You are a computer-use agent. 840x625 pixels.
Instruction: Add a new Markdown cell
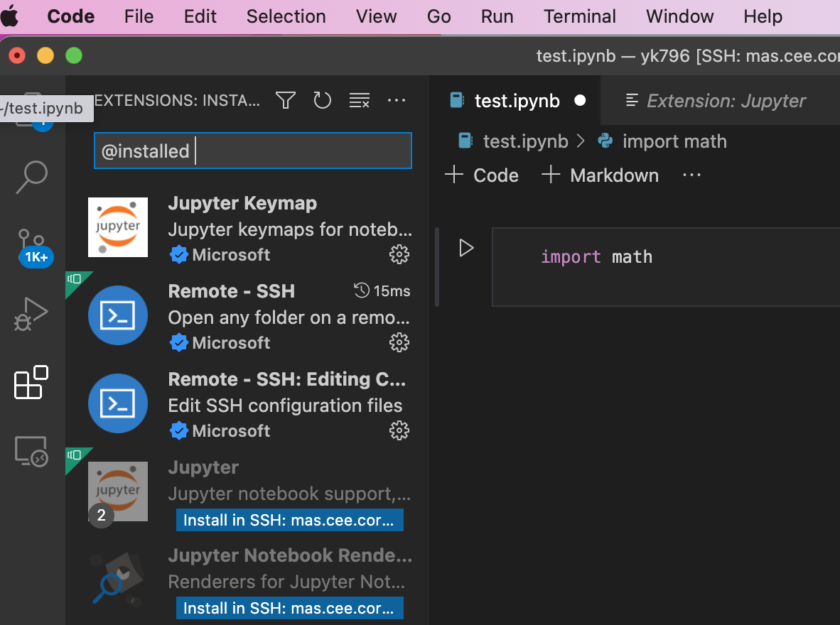600,175
